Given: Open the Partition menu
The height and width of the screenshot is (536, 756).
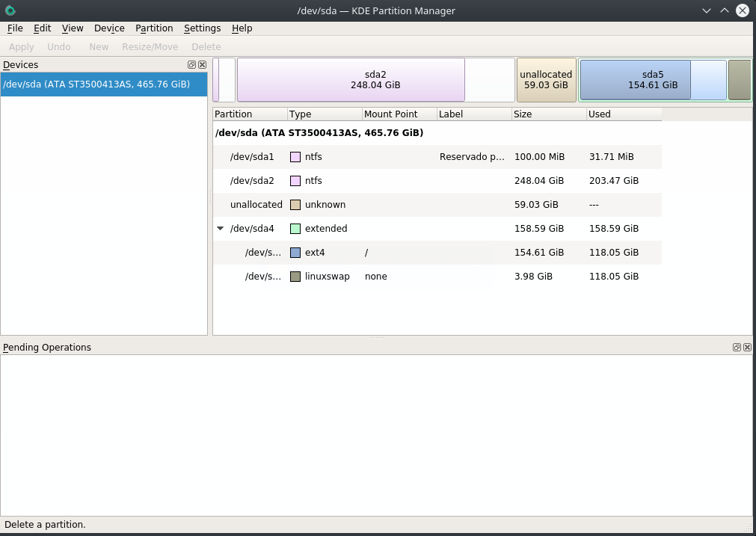Looking at the screenshot, I should tap(154, 28).
